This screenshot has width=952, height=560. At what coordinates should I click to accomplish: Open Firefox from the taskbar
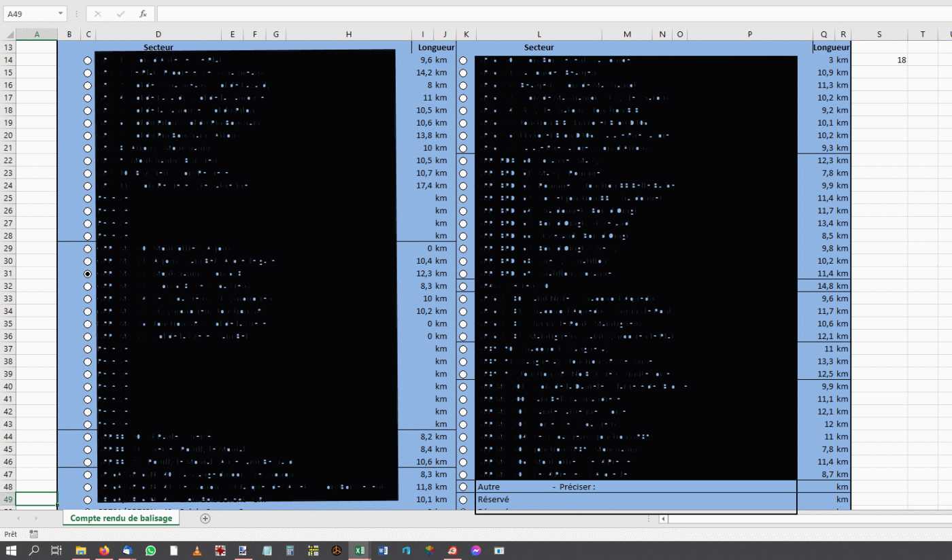click(x=104, y=550)
